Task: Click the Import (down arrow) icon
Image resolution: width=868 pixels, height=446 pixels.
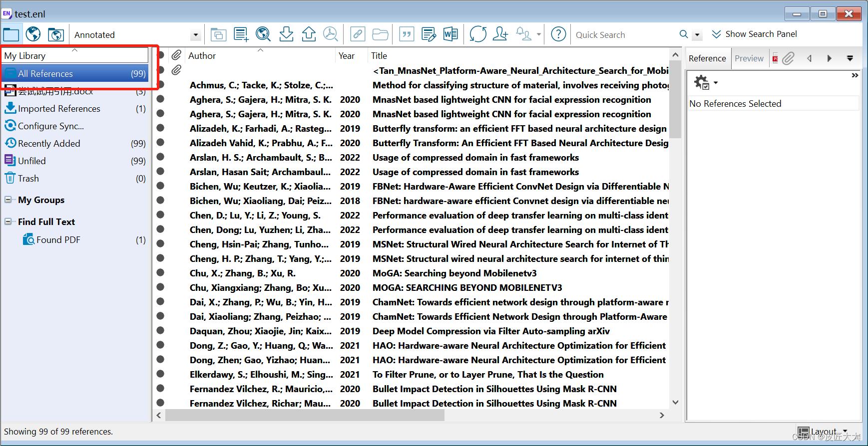Action: [x=286, y=34]
